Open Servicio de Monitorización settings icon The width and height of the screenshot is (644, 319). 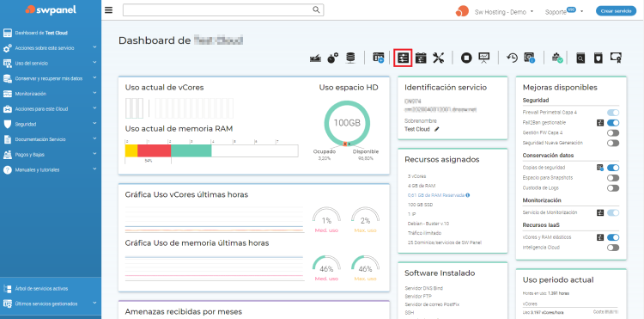point(600,212)
